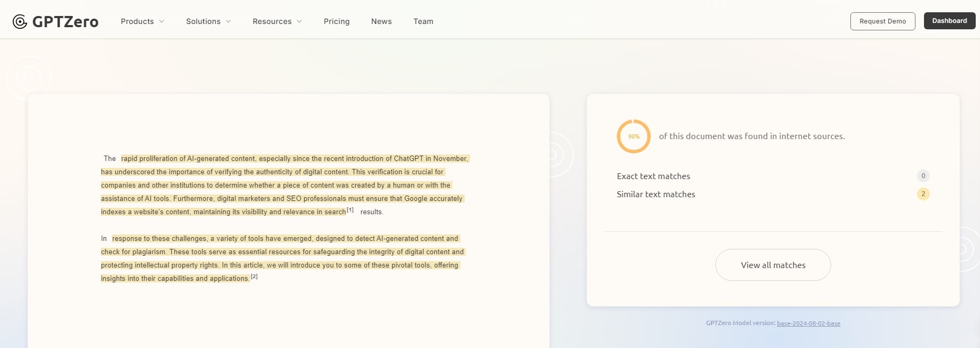Expand the Products dropdown menu

142,21
